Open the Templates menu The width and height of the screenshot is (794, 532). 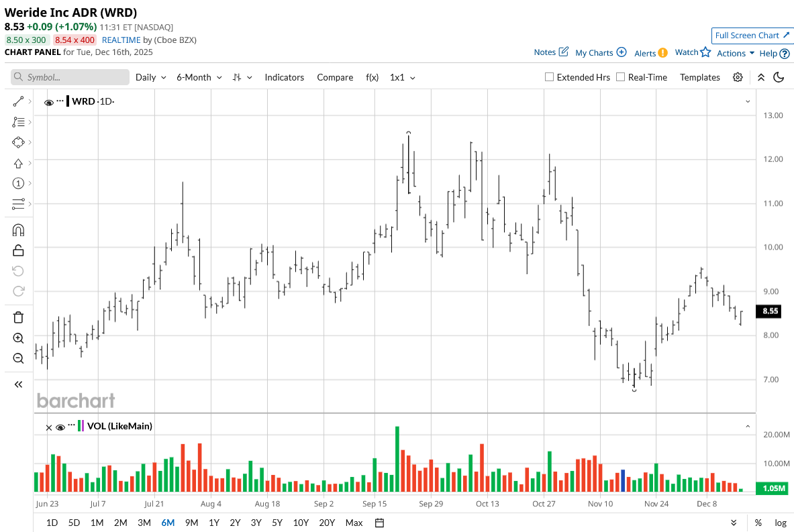click(x=700, y=77)
